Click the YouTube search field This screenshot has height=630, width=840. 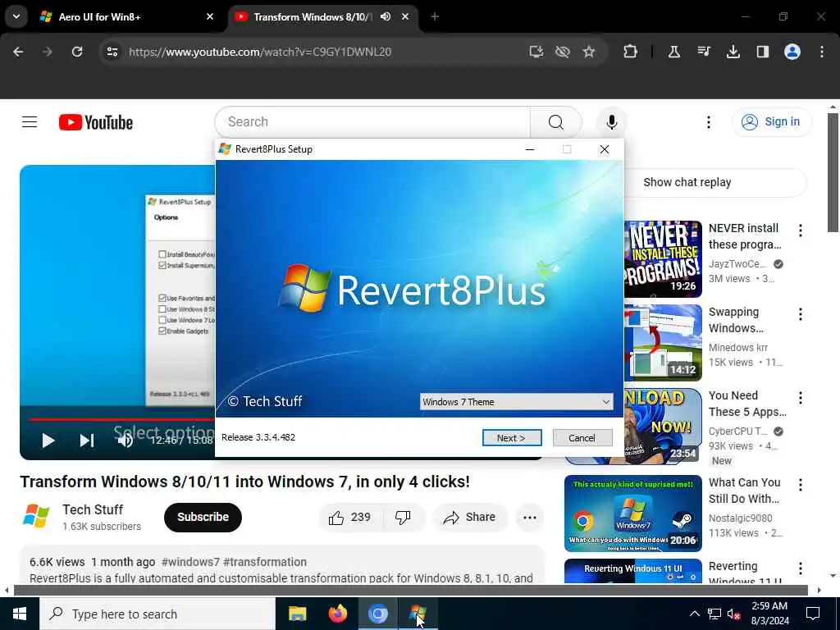click(x=372, y=122)
